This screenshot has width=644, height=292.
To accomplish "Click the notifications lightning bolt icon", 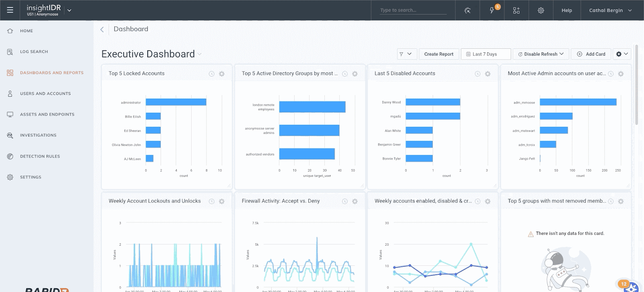I will (492, 10).
